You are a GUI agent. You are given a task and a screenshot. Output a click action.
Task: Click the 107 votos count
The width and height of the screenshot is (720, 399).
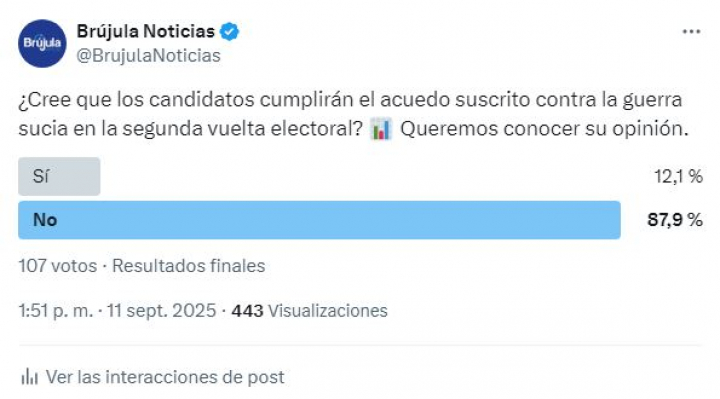pyautogui.click(x=58, y=266)
